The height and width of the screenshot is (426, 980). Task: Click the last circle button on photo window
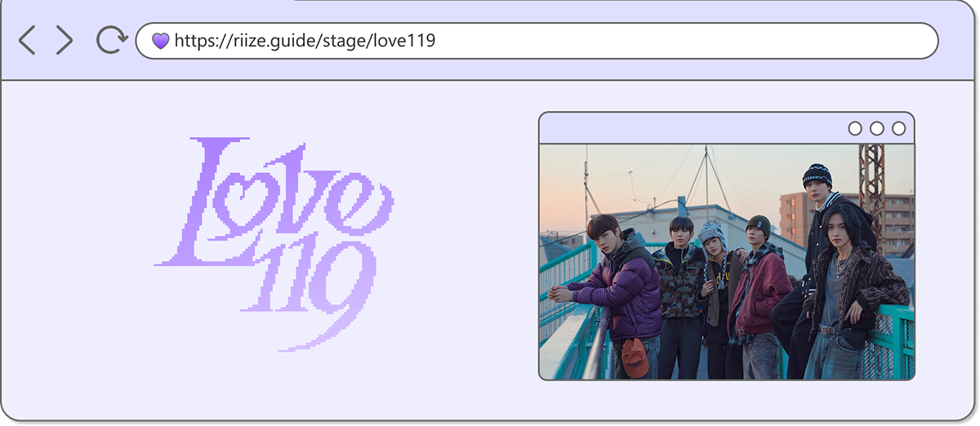pyautogui.click(x=898, y=128)
